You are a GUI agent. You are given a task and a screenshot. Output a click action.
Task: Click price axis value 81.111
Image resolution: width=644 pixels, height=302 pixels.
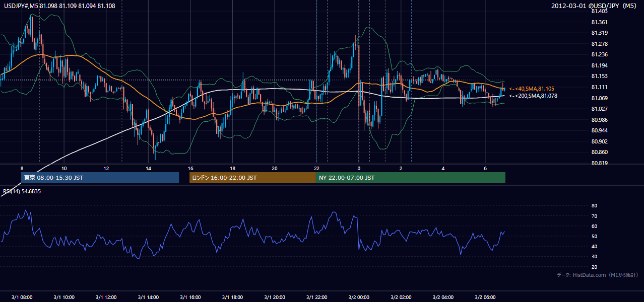point(599,87)
